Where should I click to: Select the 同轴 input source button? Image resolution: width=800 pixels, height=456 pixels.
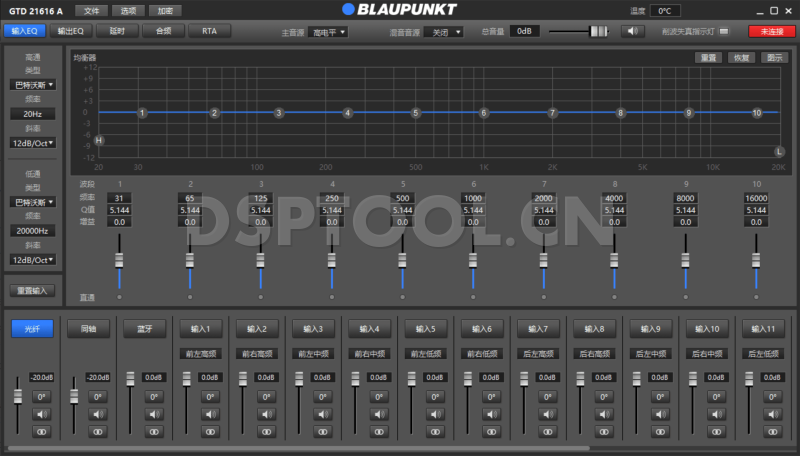pos(89,329)
